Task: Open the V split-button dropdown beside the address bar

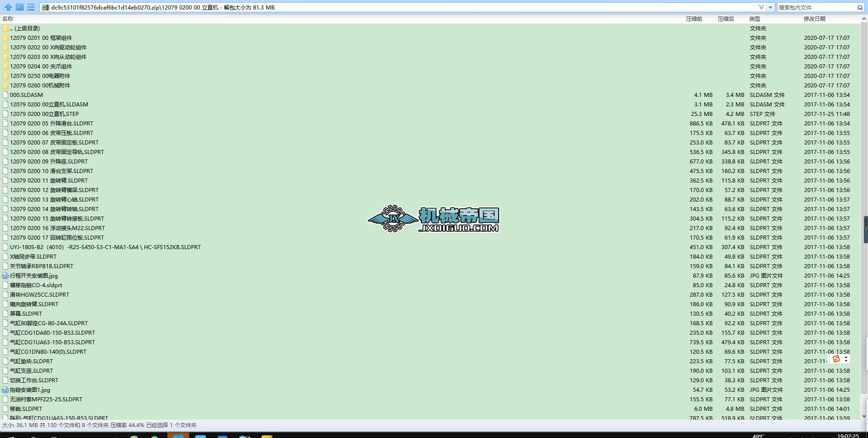Action: point(762,7)
